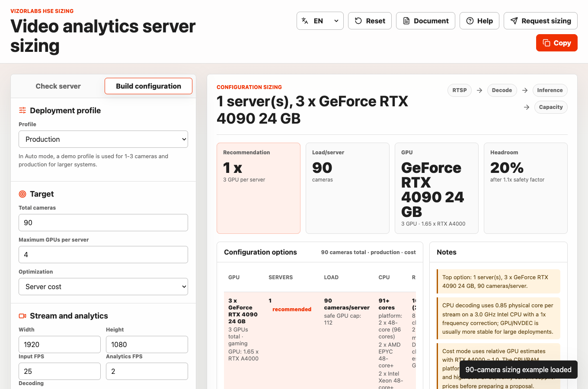Screen dimensions: 588x389
Task: Click the 'Top option: 1 server(s)' note
Action: pos(499,281)
